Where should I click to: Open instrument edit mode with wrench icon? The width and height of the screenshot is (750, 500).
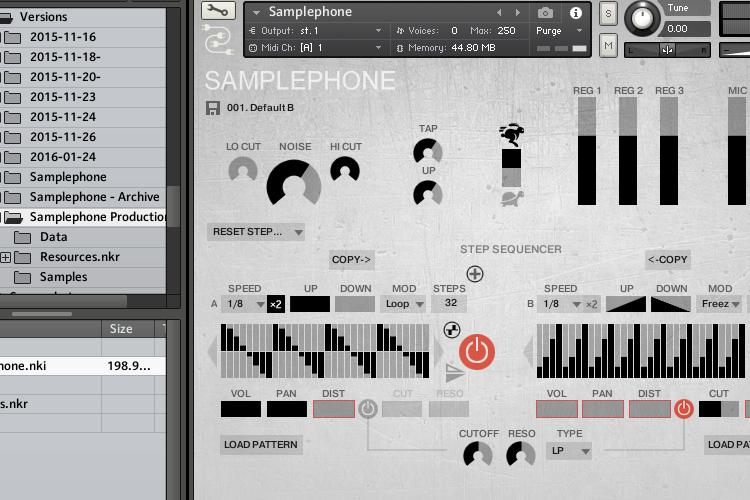(x=218, y=11)
